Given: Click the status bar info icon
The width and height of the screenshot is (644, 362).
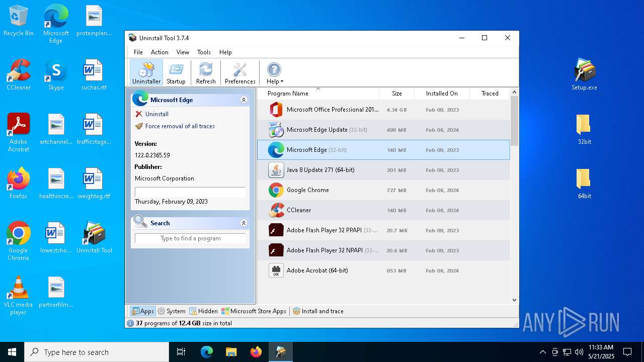Looking at the screenshot, I should (x=130, y=323).
